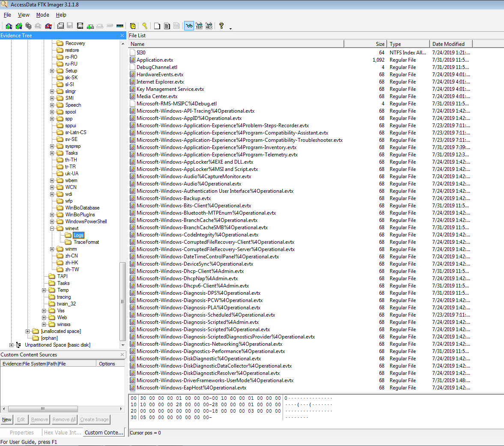The height and width of the screenshot is (446, 504).
Task: Click the Remove All Evidence Items icon
Action: click(x=48, y=26)
